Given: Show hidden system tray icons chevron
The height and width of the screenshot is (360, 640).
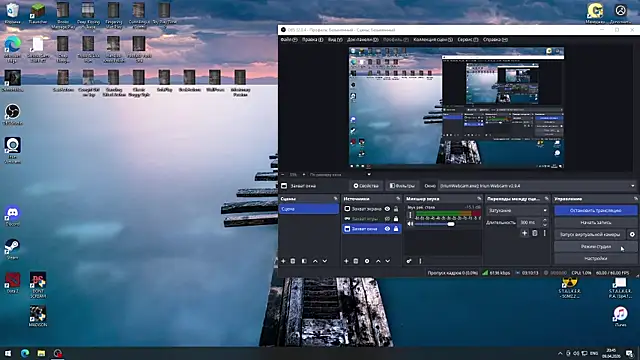Looking at the screenshot, I should click(x=560, y=353).
